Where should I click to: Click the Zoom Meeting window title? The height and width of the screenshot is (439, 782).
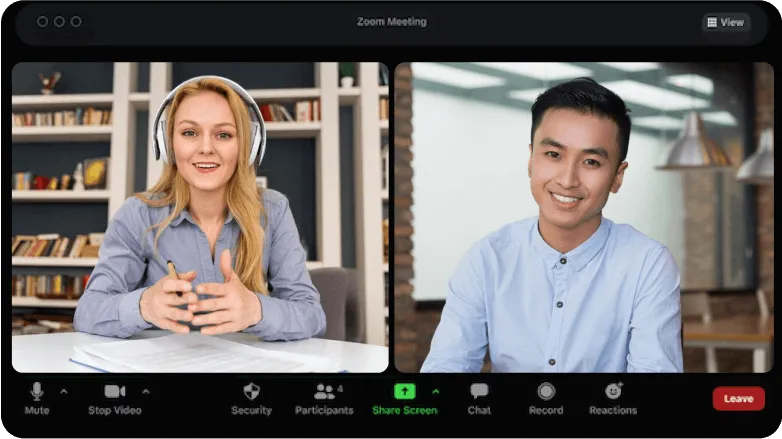pyautogui.click(x=391, y=22)
